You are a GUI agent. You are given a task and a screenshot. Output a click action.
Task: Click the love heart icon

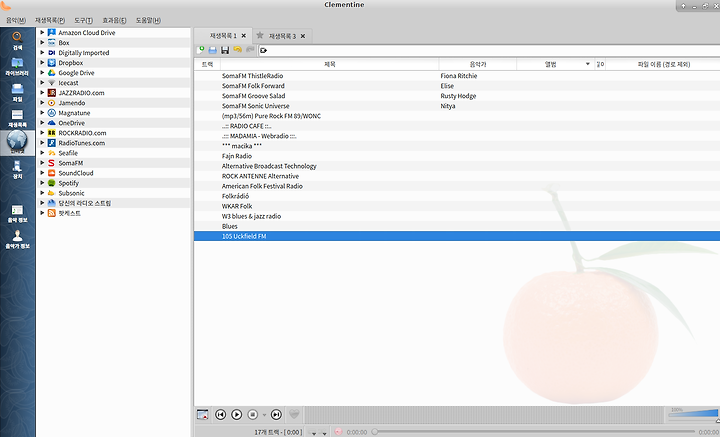click(294, 414)
